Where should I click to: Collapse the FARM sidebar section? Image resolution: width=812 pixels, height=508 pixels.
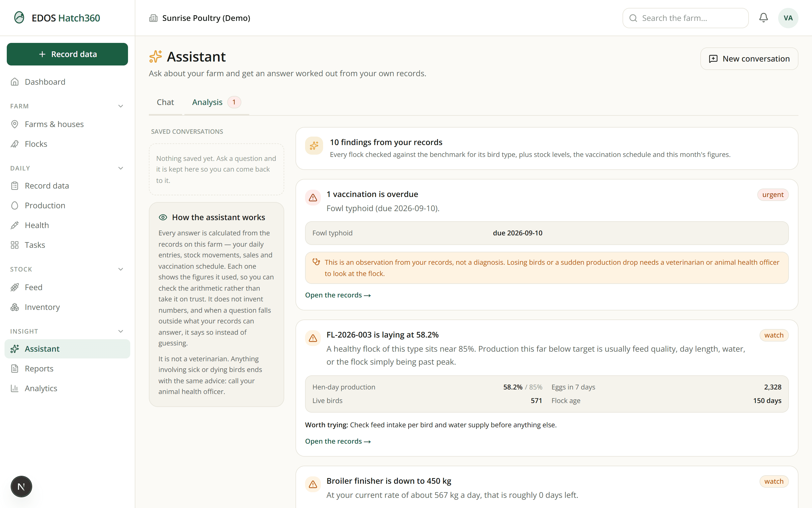click(121, 106)
